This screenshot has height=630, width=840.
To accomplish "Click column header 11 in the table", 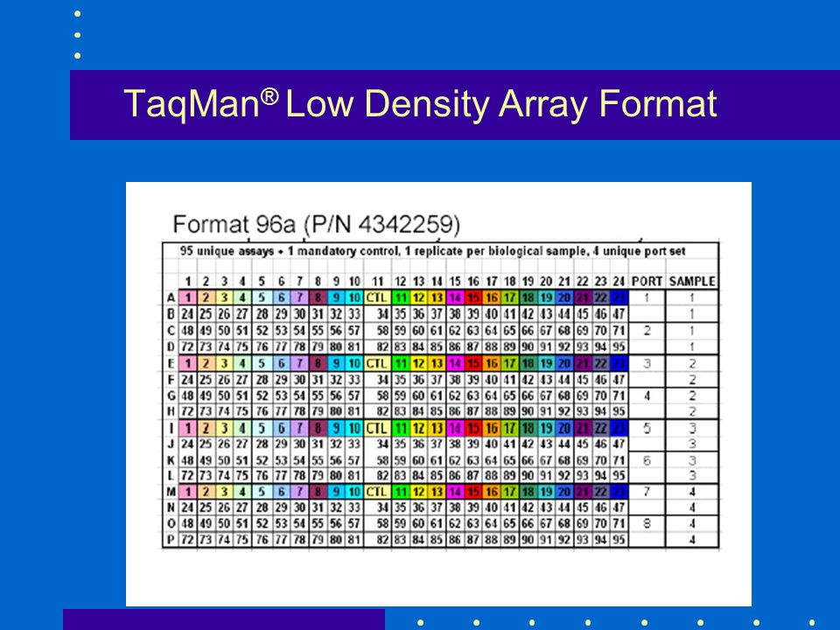I will pyautogui.click(x=377, y=281).
